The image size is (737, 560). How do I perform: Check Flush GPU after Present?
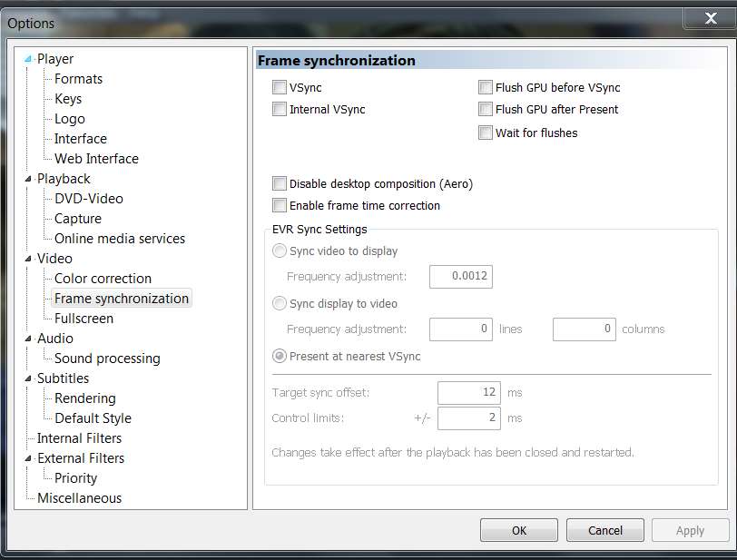pyautogui.click(x=485, y=109)
